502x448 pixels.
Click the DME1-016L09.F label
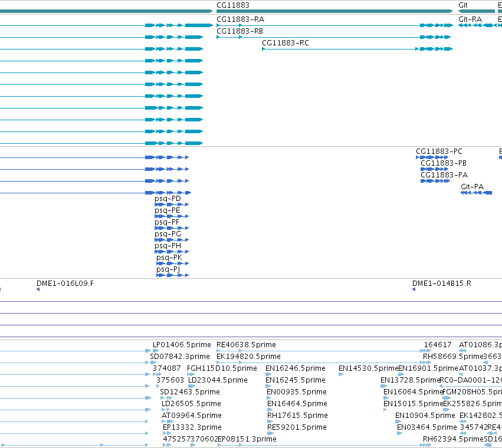[65, 284]
